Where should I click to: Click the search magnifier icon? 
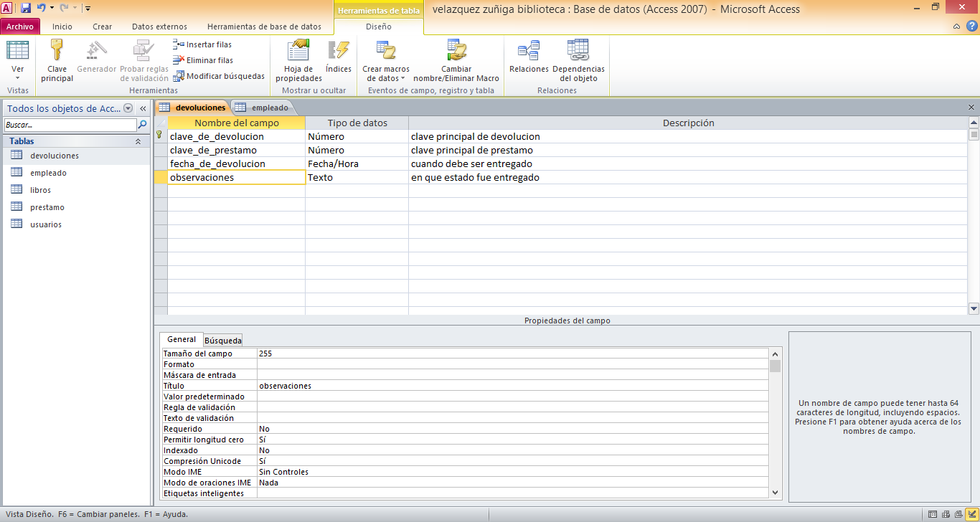point(141,125)
